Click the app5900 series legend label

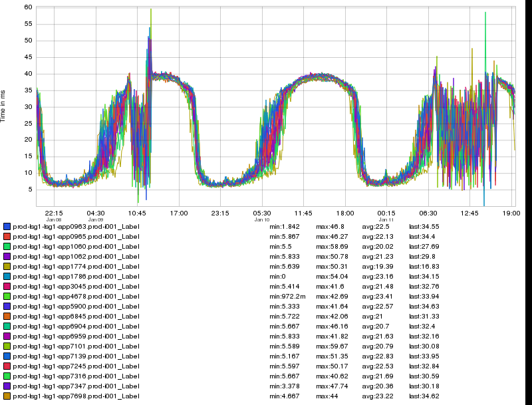pyautogui.click(x=76, y=306)
